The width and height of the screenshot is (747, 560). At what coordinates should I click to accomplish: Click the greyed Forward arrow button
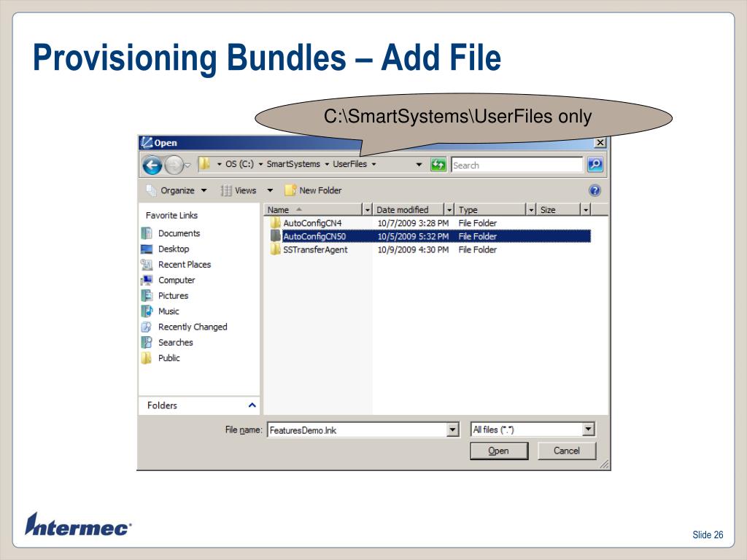[174, 166]
